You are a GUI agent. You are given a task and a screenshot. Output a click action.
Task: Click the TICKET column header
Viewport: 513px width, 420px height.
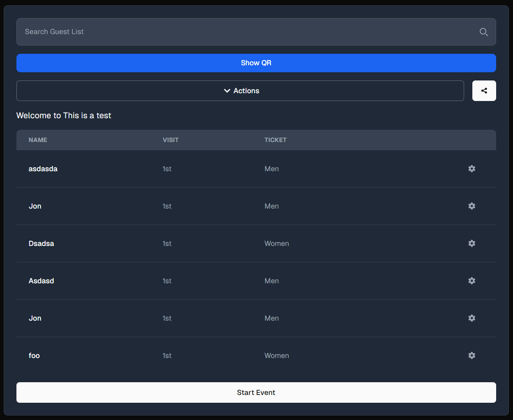pyautogui.click(x=276, y=140)
